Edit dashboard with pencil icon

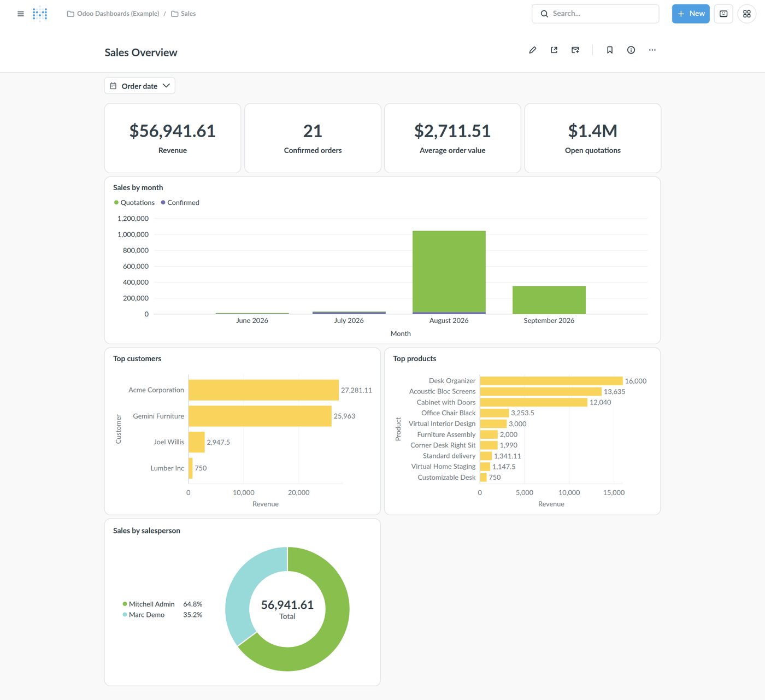click(533, 50)
